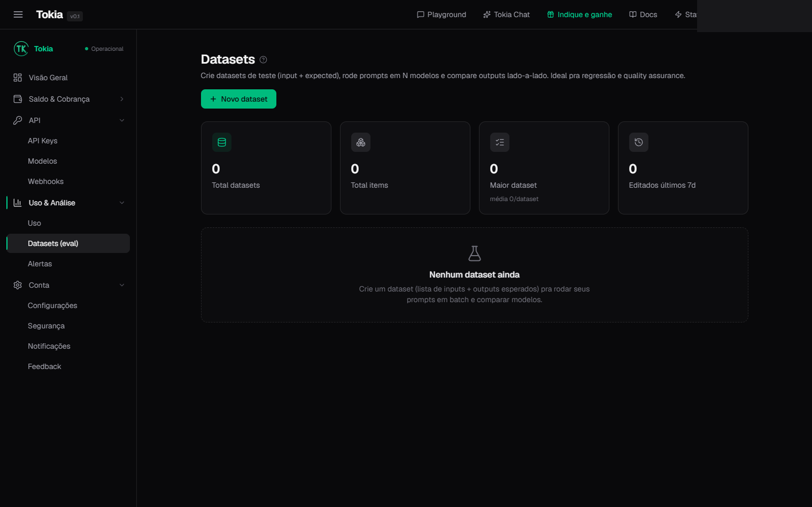Click the Visão Geral grid icon
The height and width of the screenshot is (507, 812).
(18, 78)
